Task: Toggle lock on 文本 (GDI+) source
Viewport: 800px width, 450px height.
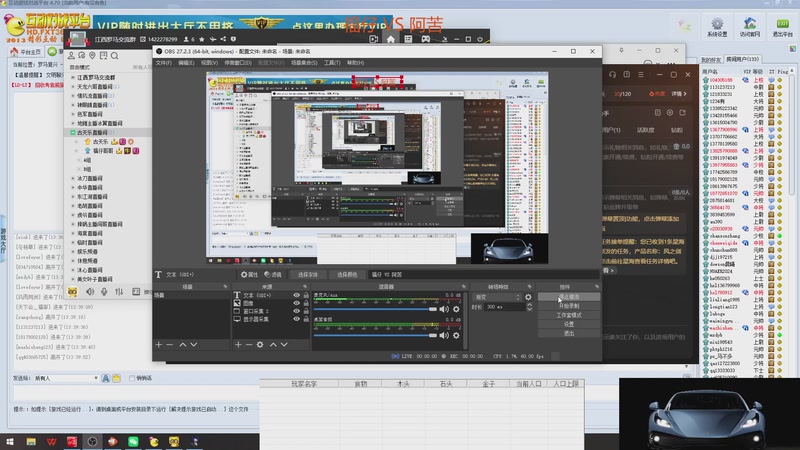Action: click(306, 295)
